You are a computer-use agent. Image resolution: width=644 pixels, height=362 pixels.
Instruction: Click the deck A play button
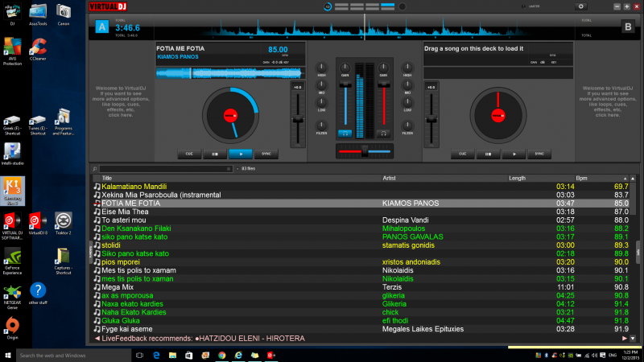(240, 153)
